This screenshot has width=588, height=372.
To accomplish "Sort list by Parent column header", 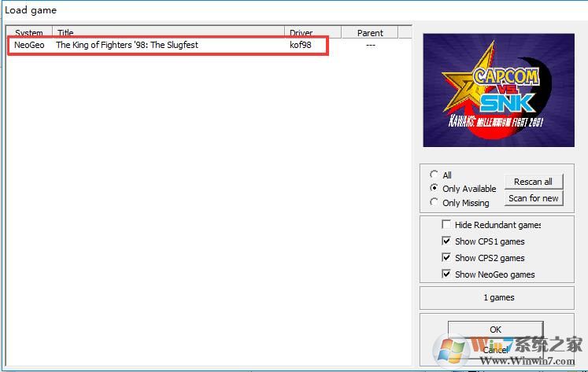I will 370,32.
